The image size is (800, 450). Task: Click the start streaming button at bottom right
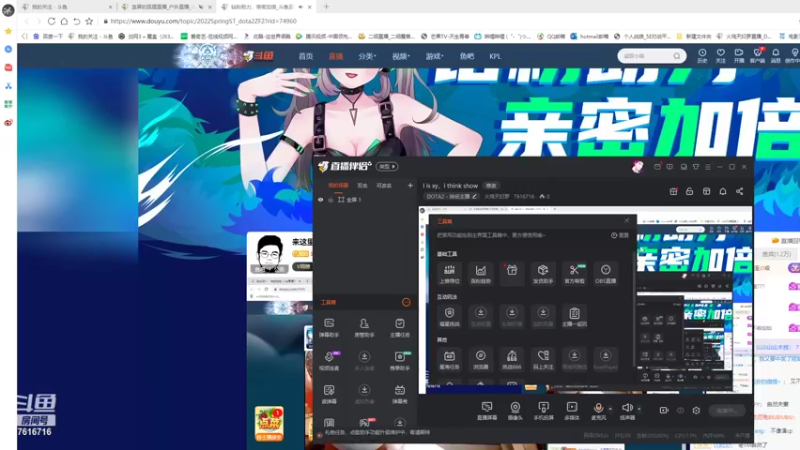point(727,410)
